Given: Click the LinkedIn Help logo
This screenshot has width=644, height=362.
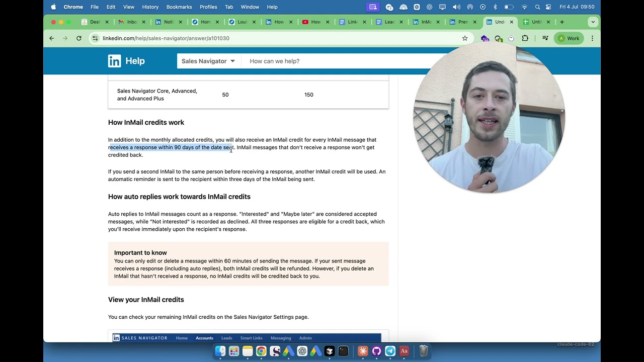Looking at the screenshot, I should pos(126,61).
